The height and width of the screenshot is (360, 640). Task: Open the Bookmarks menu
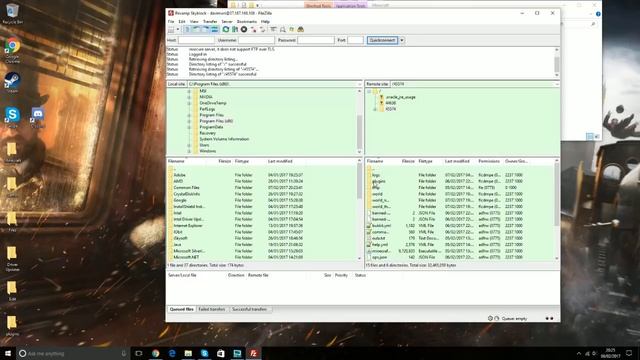247,21
